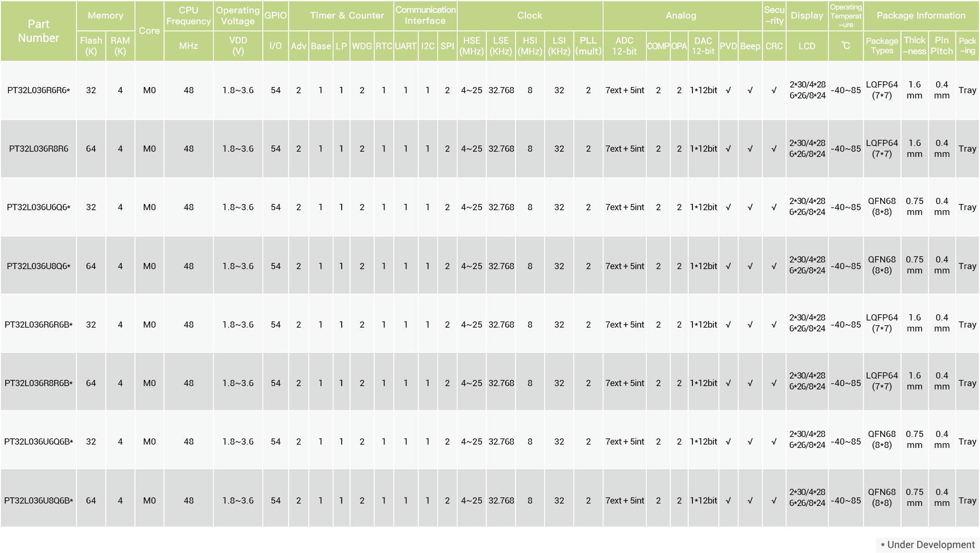Click the QFN68 package cell for PT32L036U8Q6*
980x553 pixels.
point(882,265)
